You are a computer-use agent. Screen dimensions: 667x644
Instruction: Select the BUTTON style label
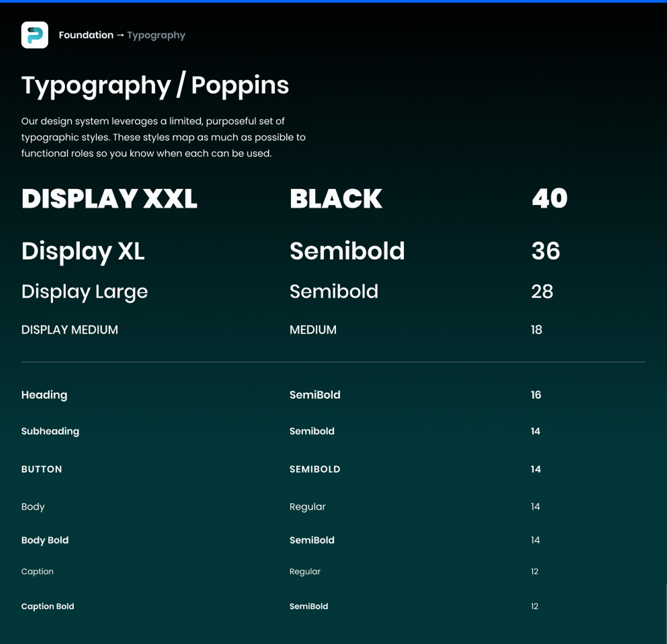tap(41, 469)
